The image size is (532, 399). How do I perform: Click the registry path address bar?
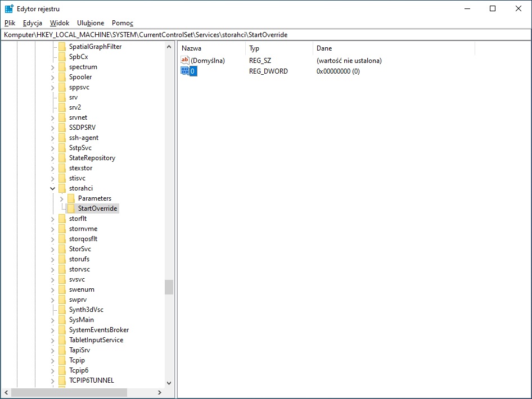[265, 35]
